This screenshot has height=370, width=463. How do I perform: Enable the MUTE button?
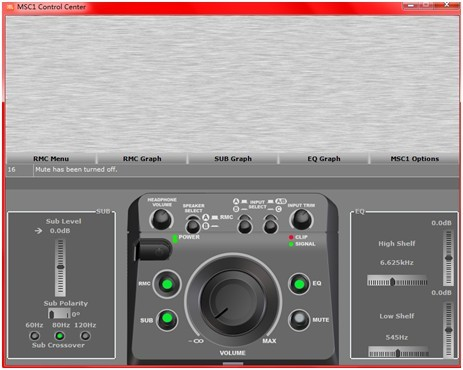coord(299,319)
